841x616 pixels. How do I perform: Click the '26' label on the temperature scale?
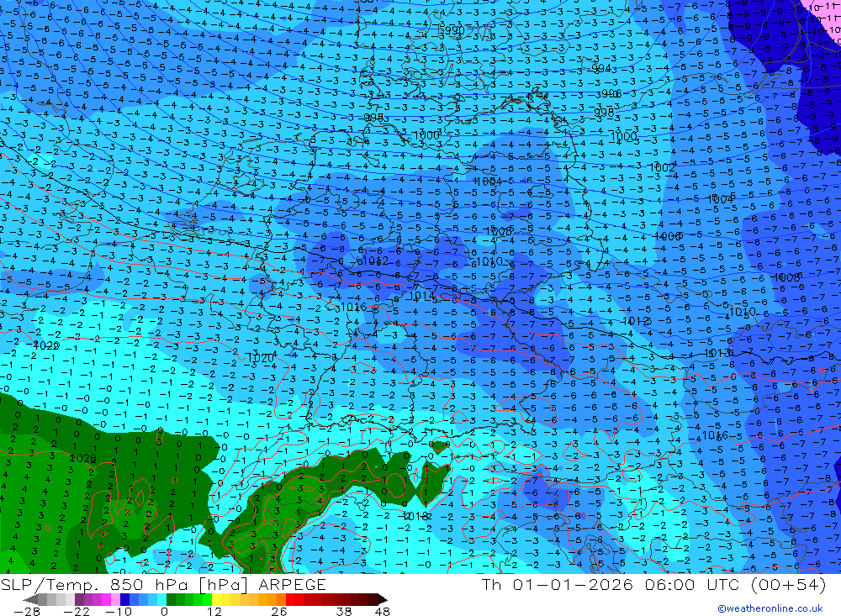[279, 611]
